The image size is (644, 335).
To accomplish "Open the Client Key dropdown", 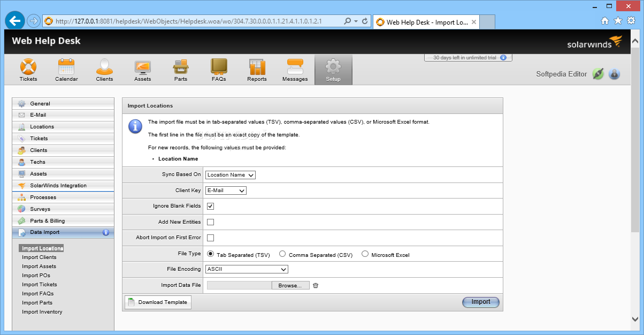I will pyautogui.click(x=226, y=191).
